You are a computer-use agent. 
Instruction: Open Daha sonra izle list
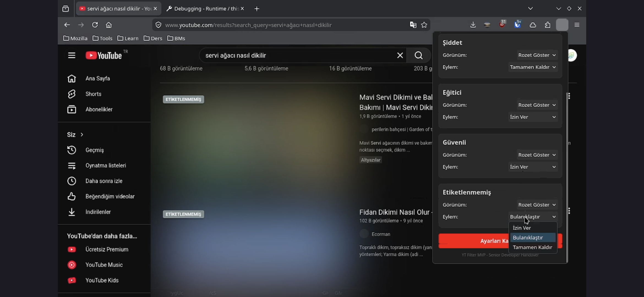point(104,181)
